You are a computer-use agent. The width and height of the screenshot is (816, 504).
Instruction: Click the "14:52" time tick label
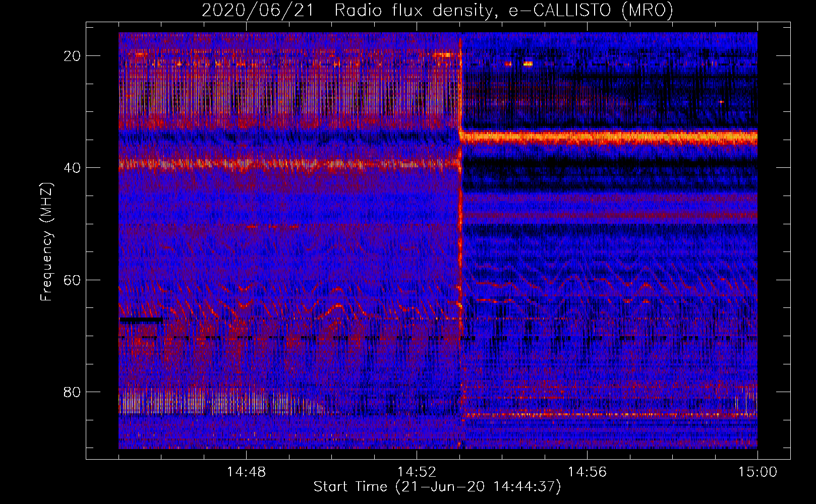[x=417, y=472]
